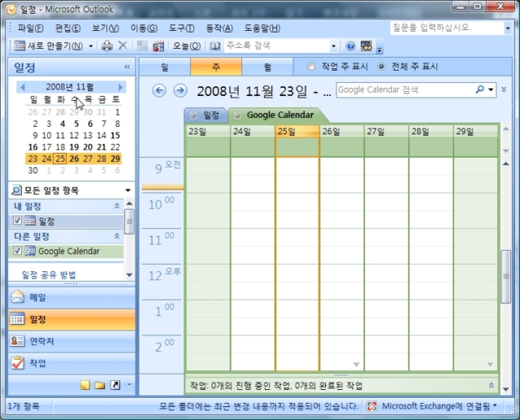
Task: Click the toolbar icon after Help
Action: coord(366,45)
